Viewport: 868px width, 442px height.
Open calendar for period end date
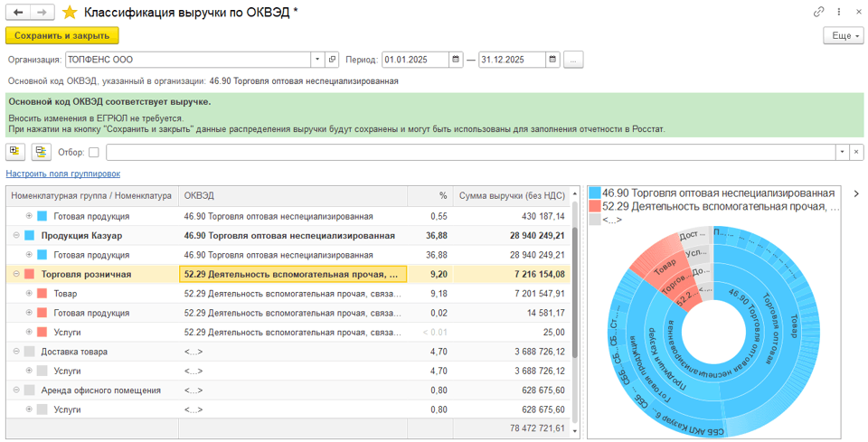553,60
